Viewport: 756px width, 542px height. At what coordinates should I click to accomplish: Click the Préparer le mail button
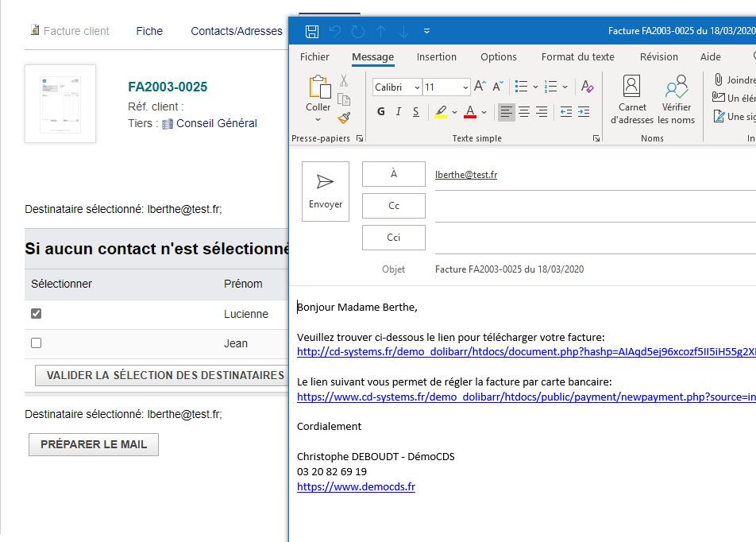tap(94, 444)
